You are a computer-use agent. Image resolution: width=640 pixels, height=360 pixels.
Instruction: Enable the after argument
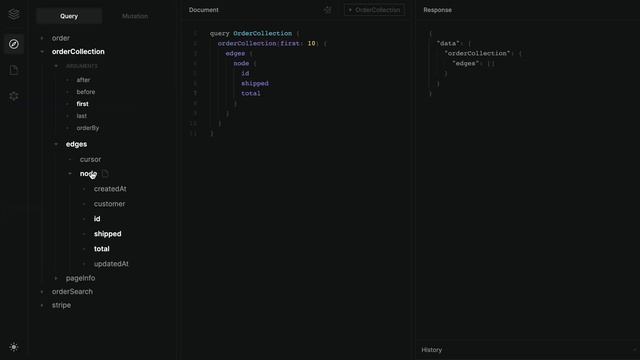coord(83,80)
